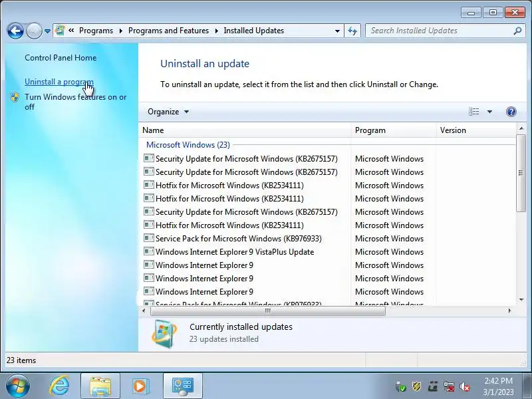
Task: Click the green-check tray icon
Action: tap(401, 386)
